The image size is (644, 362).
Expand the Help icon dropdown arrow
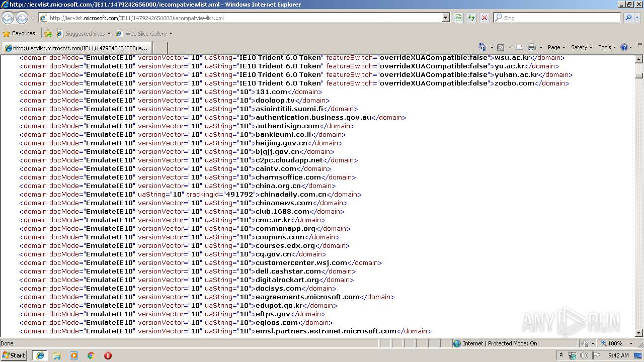coord(631,47)
